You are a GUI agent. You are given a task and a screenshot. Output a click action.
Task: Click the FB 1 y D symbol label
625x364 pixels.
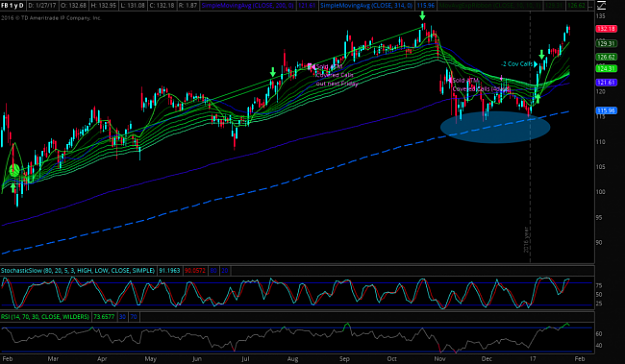point(12,6)
